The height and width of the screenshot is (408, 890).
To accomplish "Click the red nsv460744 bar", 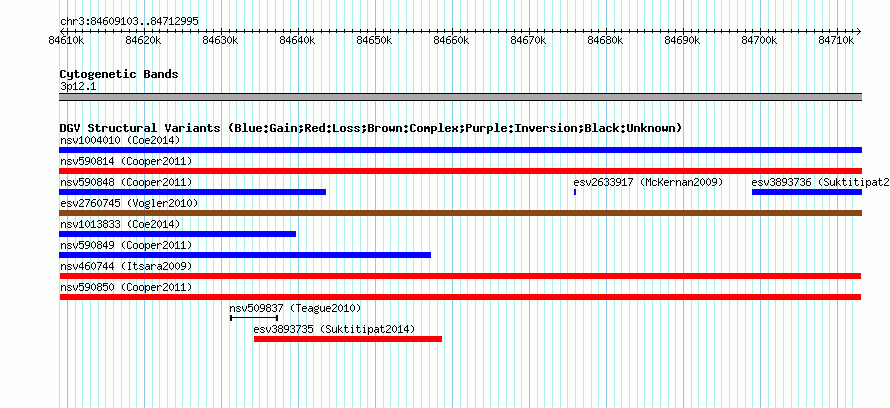I will [x=460, y=276].
